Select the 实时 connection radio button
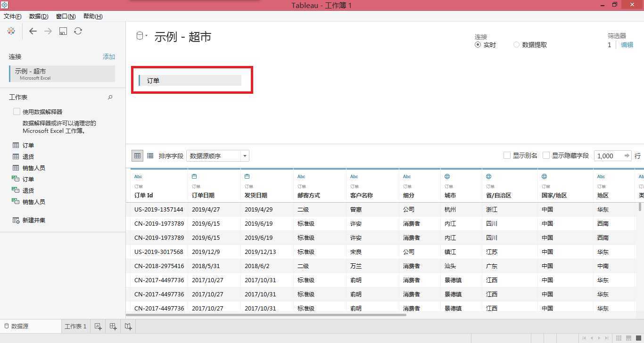The height and width of the screenshot is (343, 644). point(478,45)
